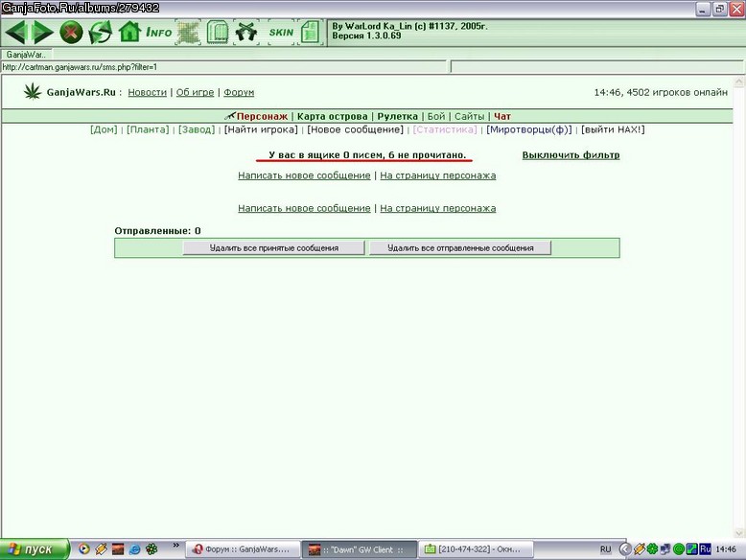Open the Бой menu item

point(435,116)
